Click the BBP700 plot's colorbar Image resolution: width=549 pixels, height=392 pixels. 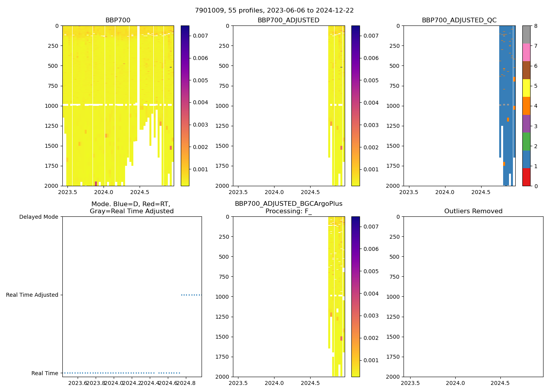185,106
